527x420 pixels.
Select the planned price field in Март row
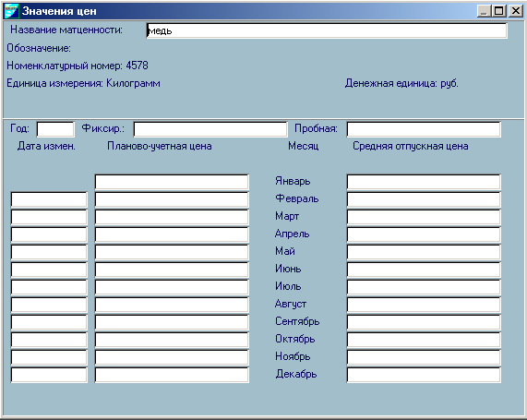[x=172, y=217]
